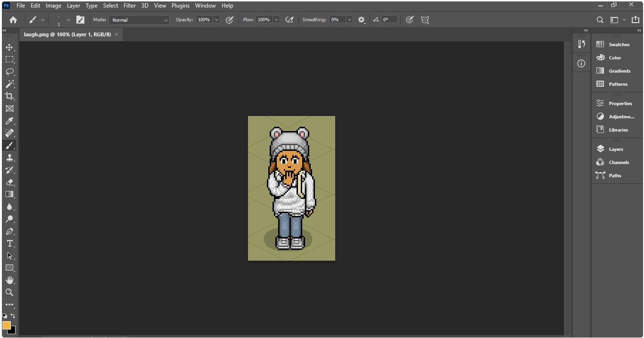Open the blending Mode dropdown
The image size is (644, 338).
[x=139, y=20]
